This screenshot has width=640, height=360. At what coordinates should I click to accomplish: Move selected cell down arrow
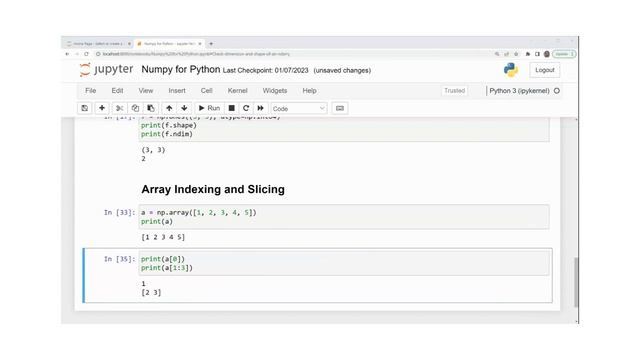[184, 108]
